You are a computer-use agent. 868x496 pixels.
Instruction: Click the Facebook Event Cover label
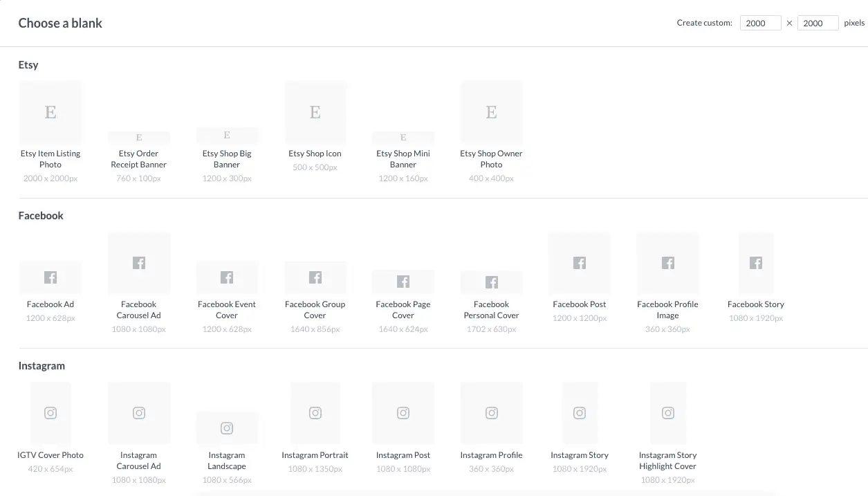click(227, 310)
